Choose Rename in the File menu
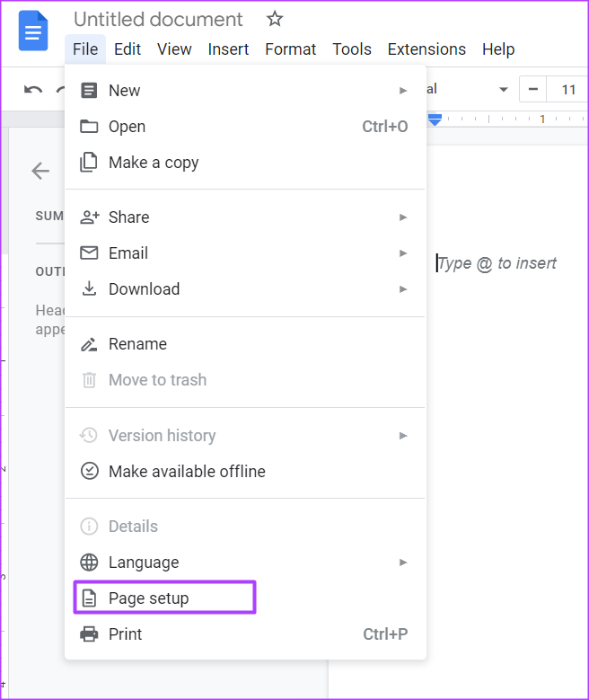The height and width of the screenshot is (700, 589). coord(245,344)
